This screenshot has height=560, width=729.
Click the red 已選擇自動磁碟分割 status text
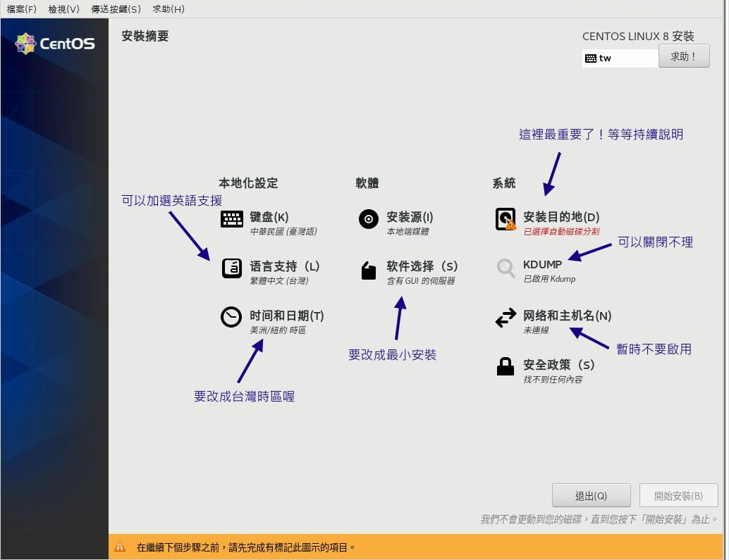[562, 231]
